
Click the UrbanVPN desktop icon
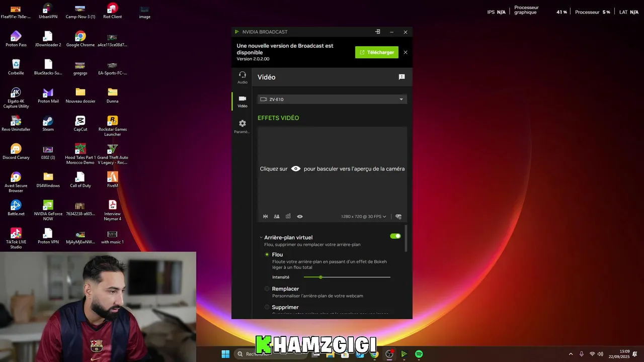48,11
